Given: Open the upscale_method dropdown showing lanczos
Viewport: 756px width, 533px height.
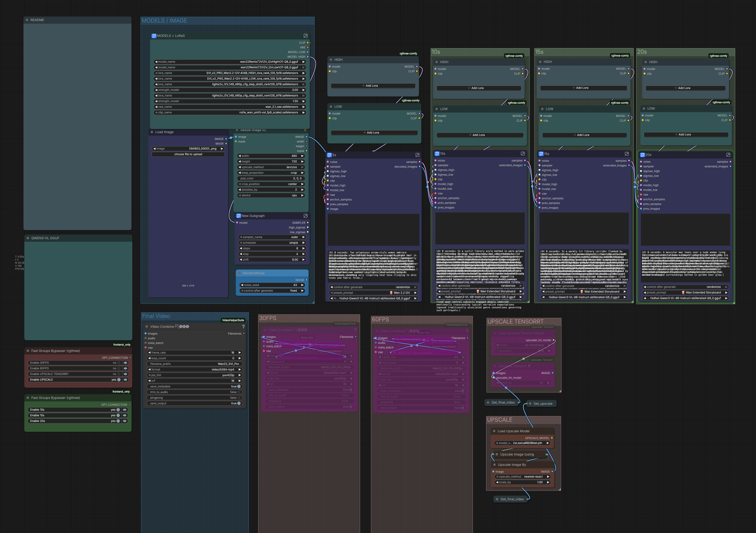Looking at the screenshot, I should pos(271,167).
